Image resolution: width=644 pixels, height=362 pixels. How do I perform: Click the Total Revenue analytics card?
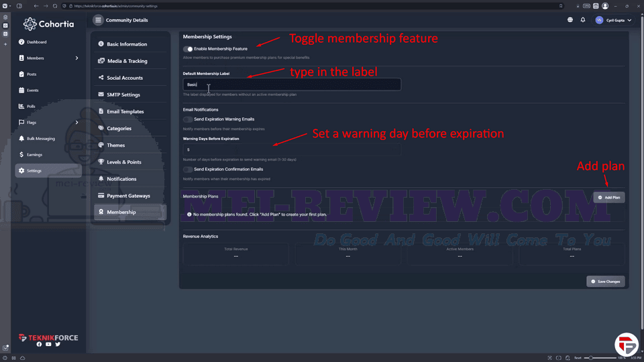(x=235, y=253)
